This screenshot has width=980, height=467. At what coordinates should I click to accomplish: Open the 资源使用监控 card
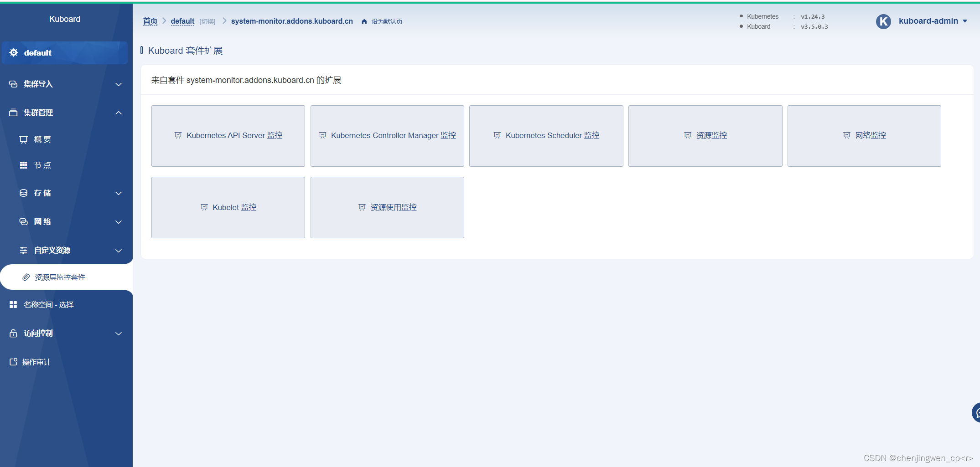387,207
